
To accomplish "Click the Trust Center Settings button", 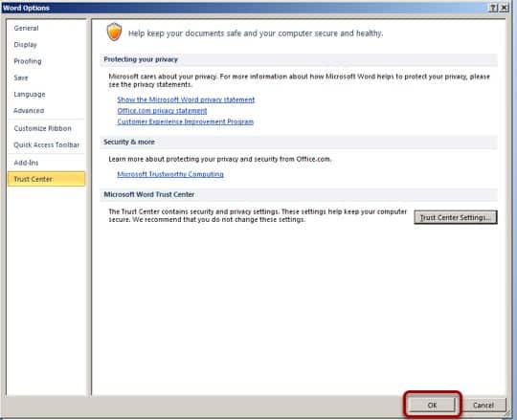I will pyautogui.click(x=456, y=217).
